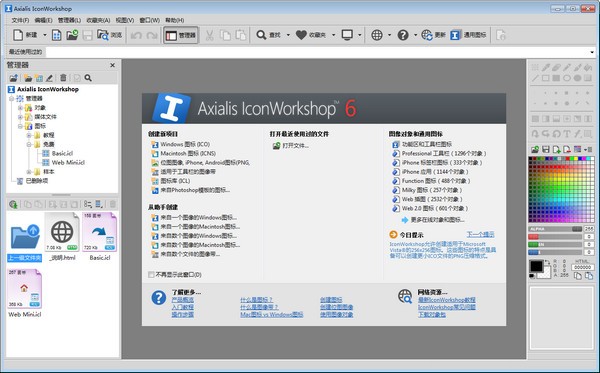The height and width of the screenshot is (373, 600).
Task: Click the Photoshop template icon item
Action: 195,190
